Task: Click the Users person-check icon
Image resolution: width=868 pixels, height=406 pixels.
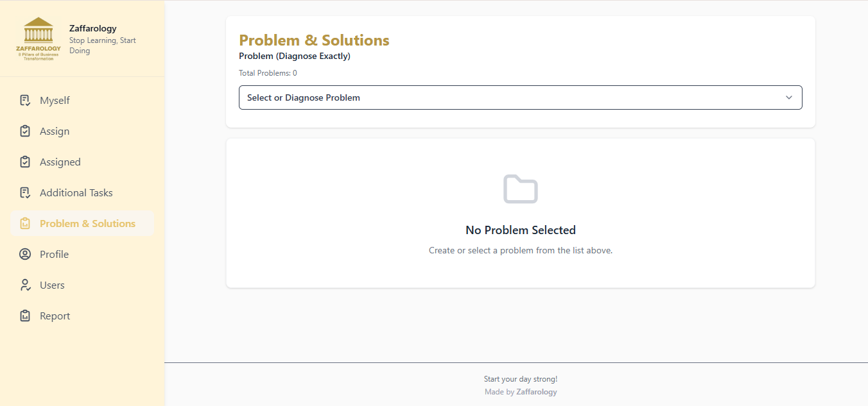Action: click(25, 285)
